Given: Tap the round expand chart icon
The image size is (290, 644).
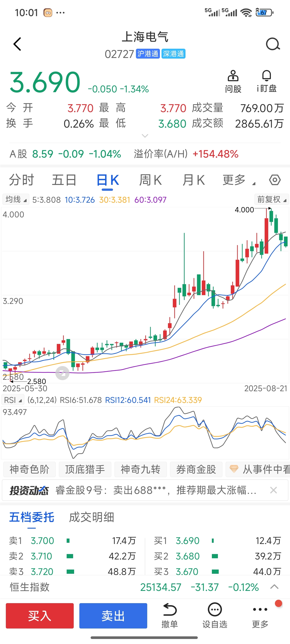Looking at the screenshot, I should [x=62, y=373].
